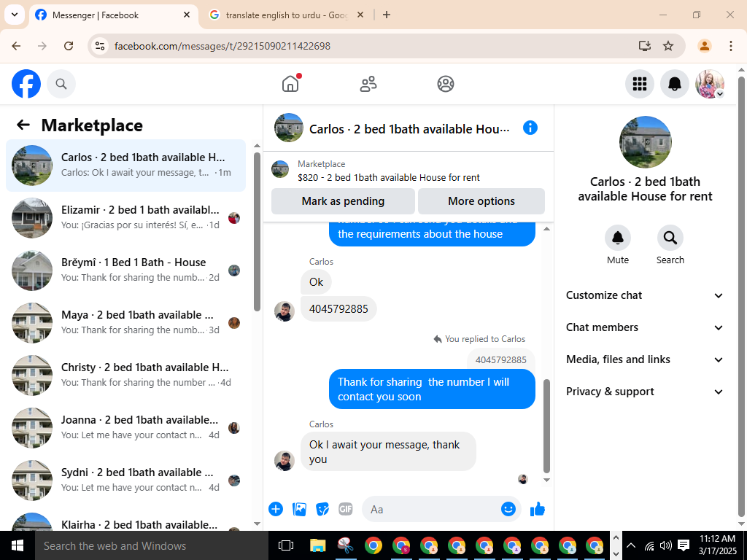Choose a GIF icon in composer
This screenshot has height=560, width=747.
point(345,509)
